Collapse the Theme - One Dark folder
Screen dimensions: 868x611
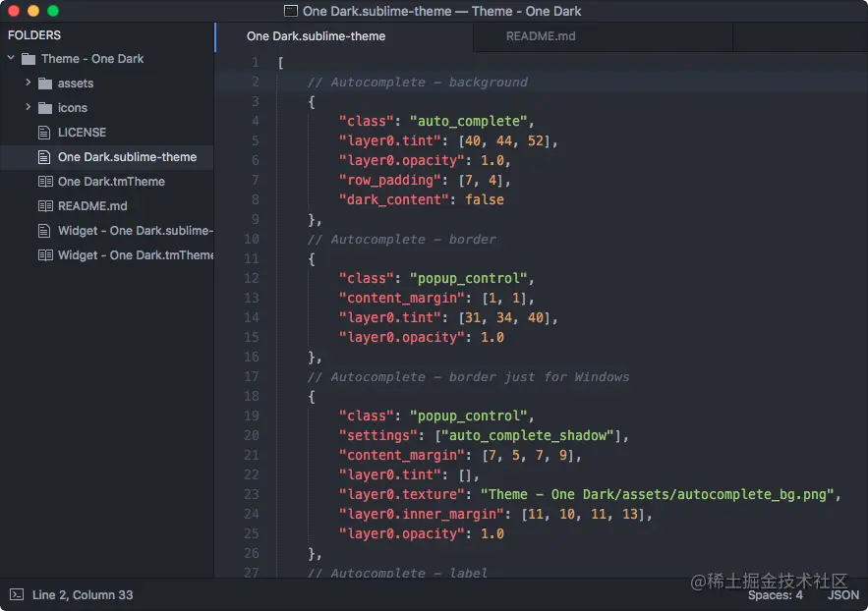coord(11,58)
